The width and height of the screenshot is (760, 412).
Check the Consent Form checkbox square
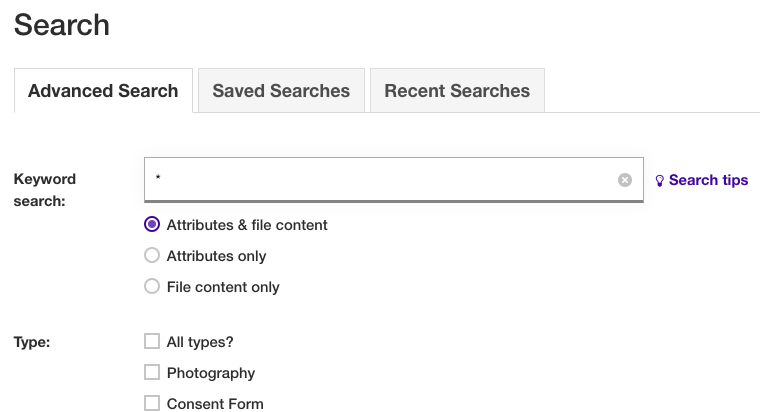152,403
